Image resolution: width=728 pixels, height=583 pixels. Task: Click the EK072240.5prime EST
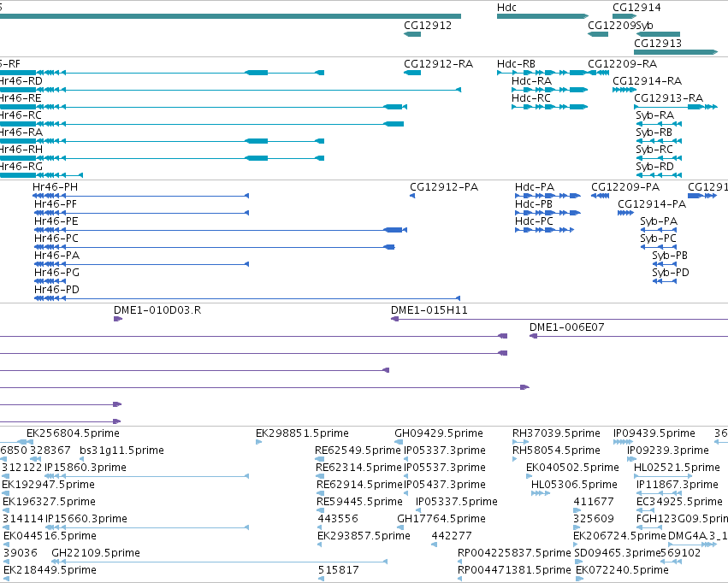[x=579, y=579]
